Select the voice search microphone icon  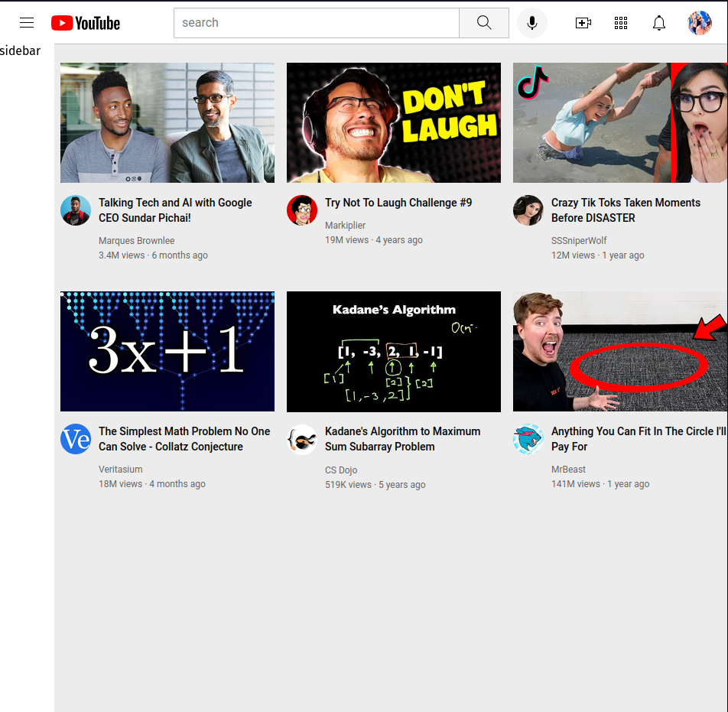point(531,23)
